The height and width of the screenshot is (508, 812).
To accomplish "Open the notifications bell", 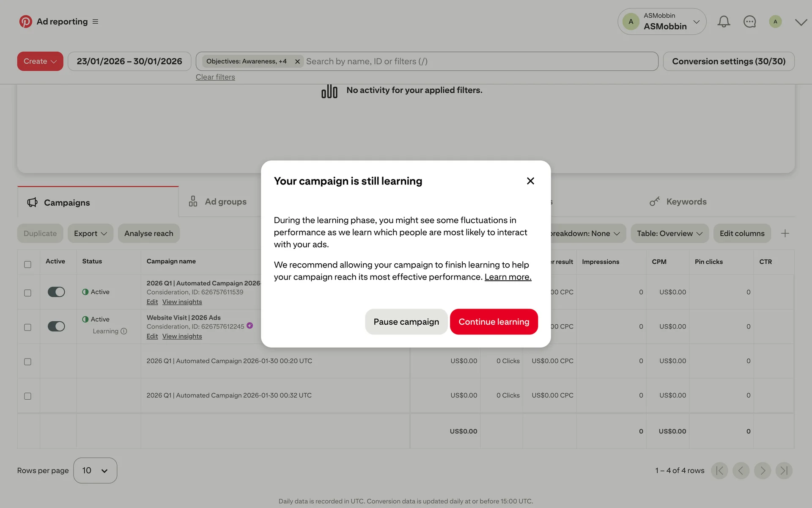I will tap(724, 22).
